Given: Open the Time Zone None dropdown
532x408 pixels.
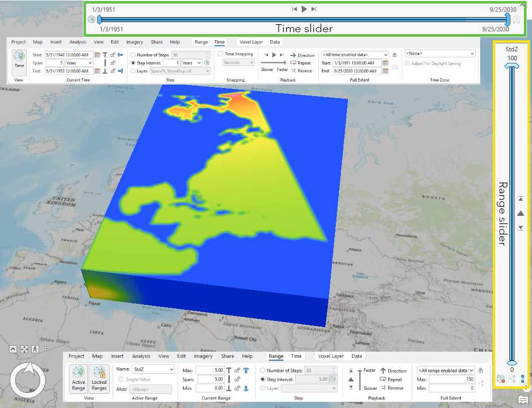Looking at the screenshot, I should click(440, 53).
